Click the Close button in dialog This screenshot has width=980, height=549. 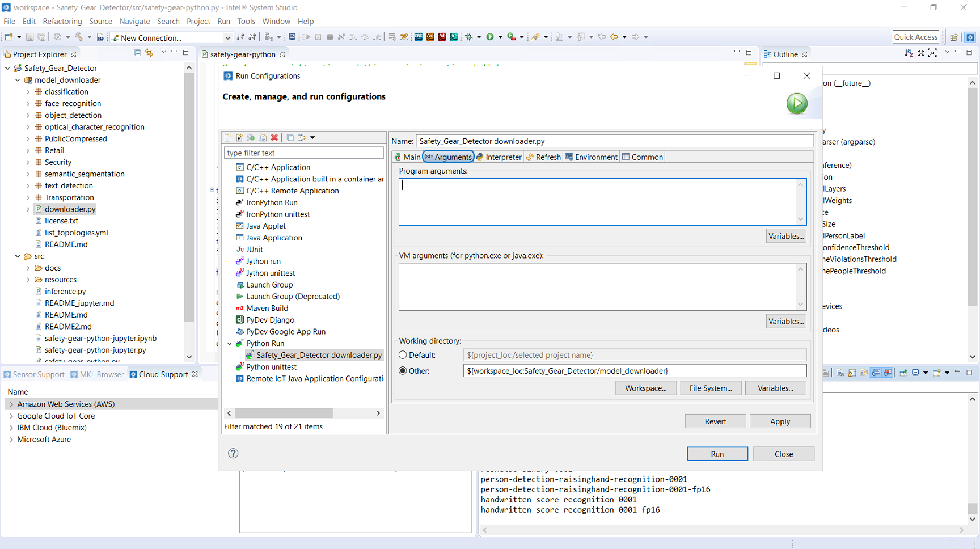coord(784,454)
